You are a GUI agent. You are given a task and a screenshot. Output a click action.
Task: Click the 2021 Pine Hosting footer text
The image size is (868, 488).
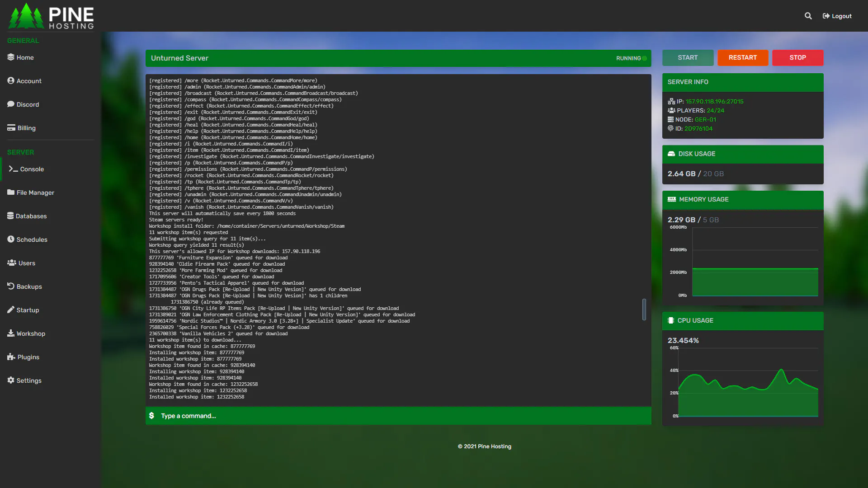(x=484, y=446)
